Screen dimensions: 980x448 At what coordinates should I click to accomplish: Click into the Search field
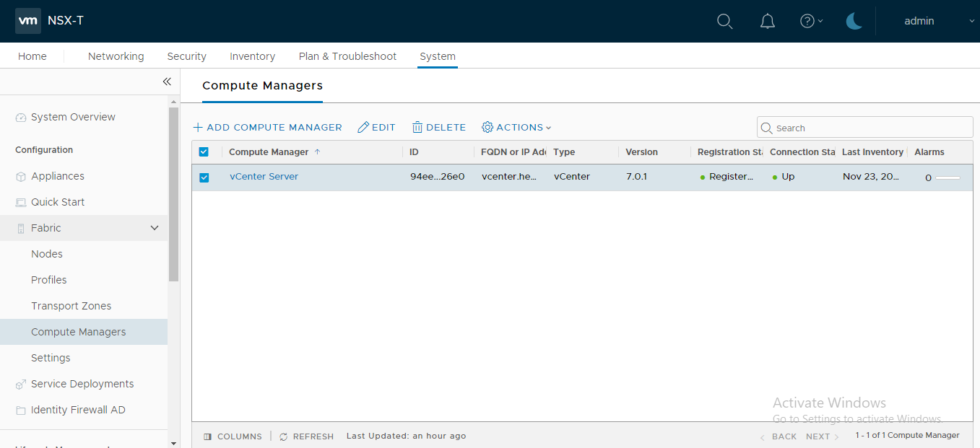point(865,128)
